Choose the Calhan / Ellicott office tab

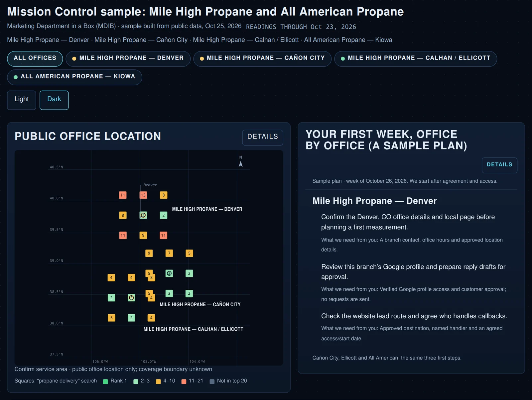[416, 58]
